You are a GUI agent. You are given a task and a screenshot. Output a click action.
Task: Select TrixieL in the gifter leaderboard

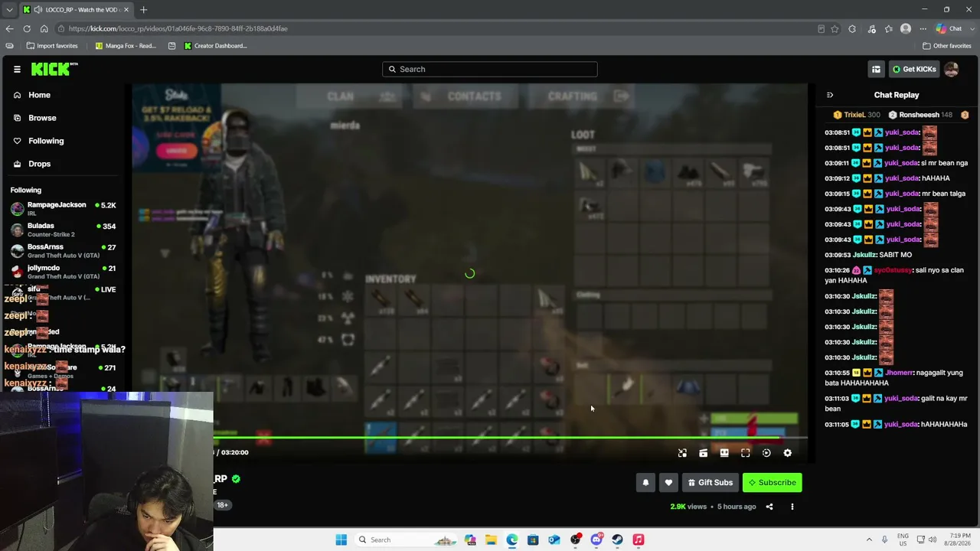click(857, 115)
